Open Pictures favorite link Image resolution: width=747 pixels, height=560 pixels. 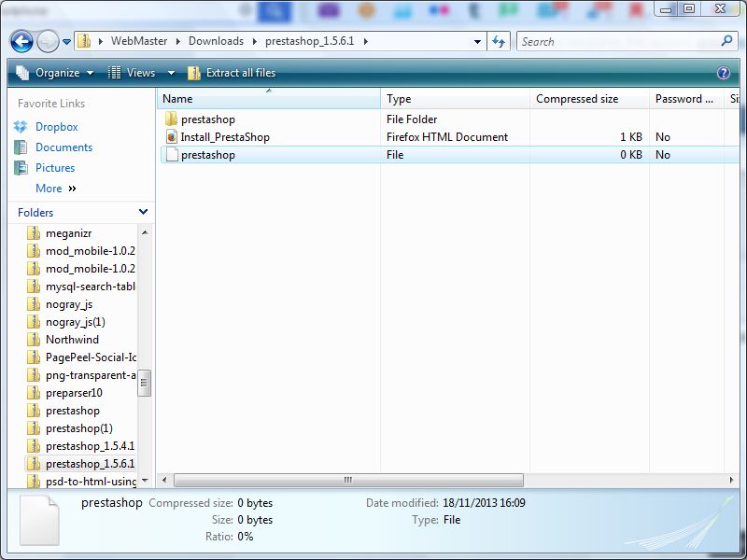[x=55, y=168]
